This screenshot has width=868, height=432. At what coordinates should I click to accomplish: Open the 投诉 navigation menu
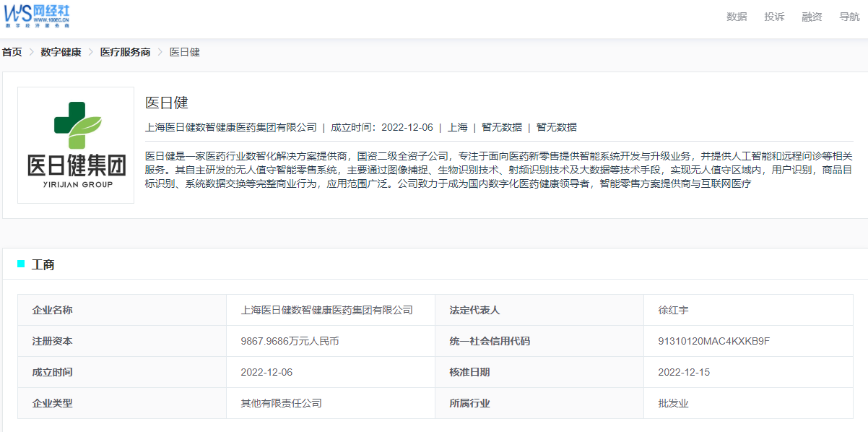tap(774, 17)
